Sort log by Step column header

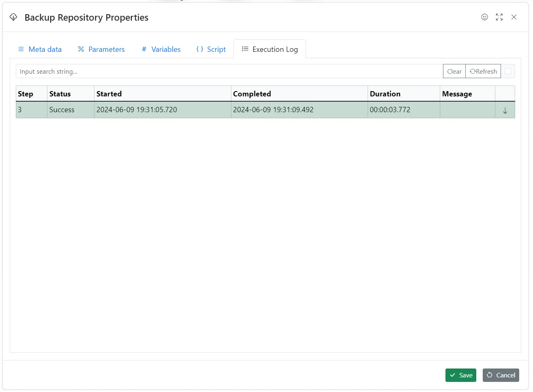26,94
